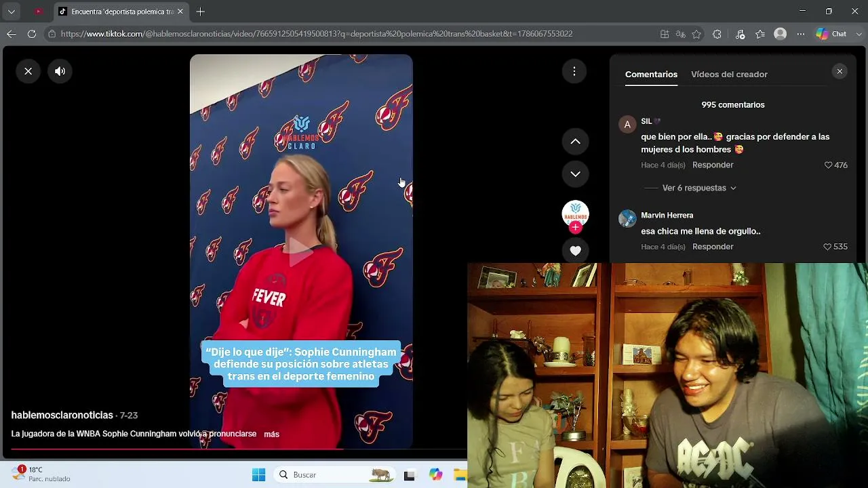Follow the creator with the red plus badge
The width and height of the screenshot is (868, 488).
pos(575,228)
